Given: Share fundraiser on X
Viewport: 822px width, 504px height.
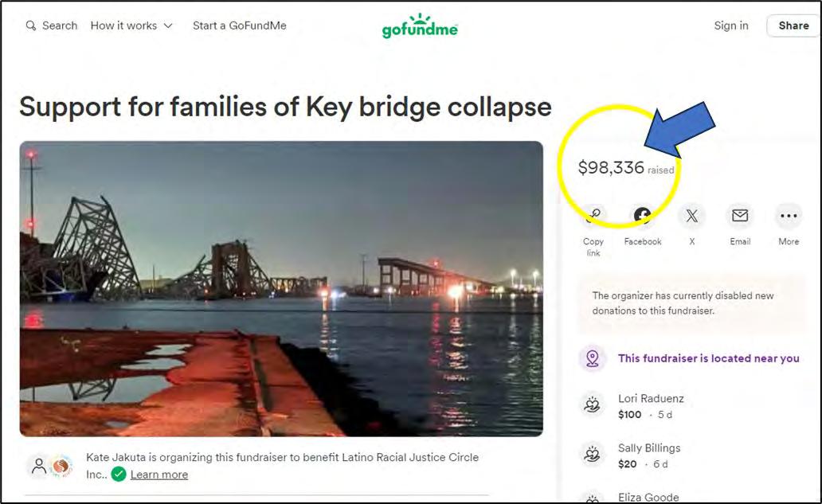Looking at the screenshot, I should 691,217.
